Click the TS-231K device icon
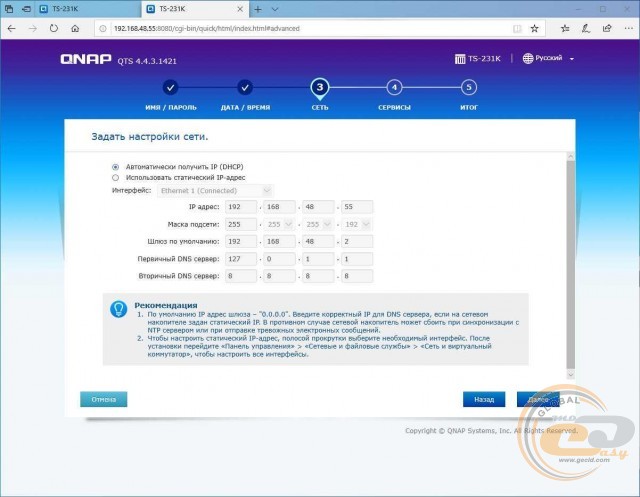The width and height of the screenshot is (640, 497). 460,59
